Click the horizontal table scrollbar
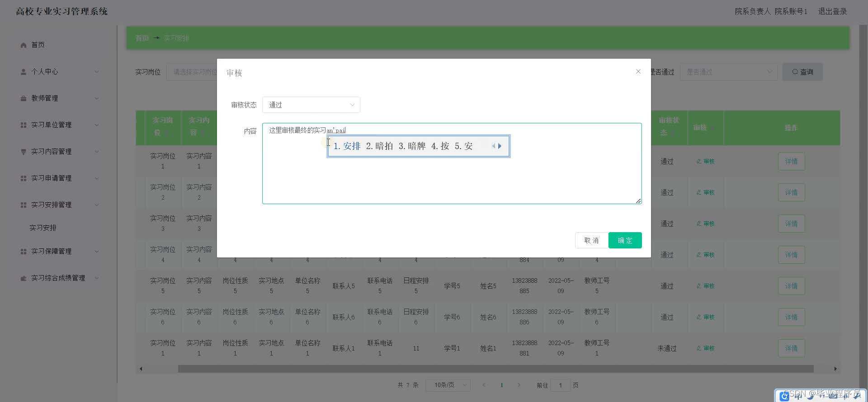 pos(495,369)
